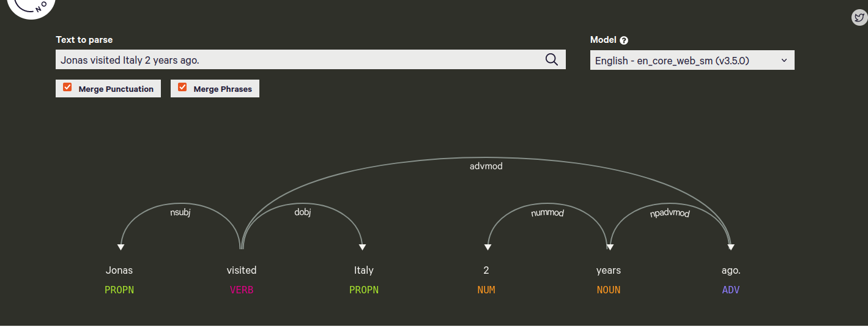Click the nsubj arc label
The width and height of the screenshot is (868, 327).
tap(180, 213)
